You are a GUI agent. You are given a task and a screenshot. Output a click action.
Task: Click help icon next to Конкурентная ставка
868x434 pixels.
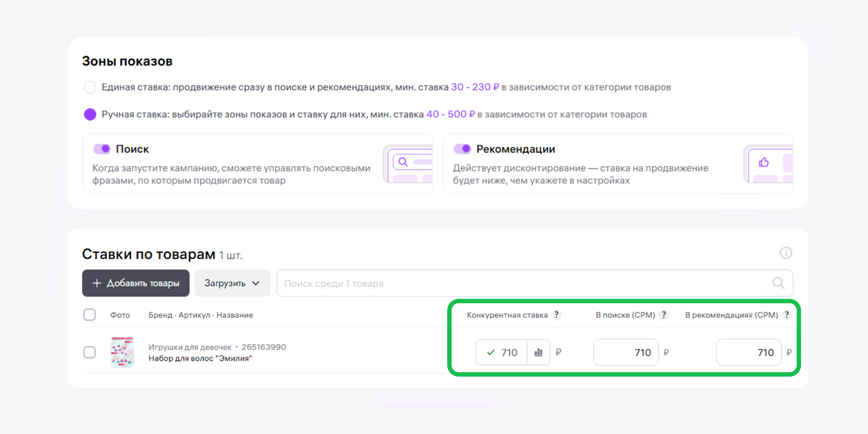pos(557,315)
